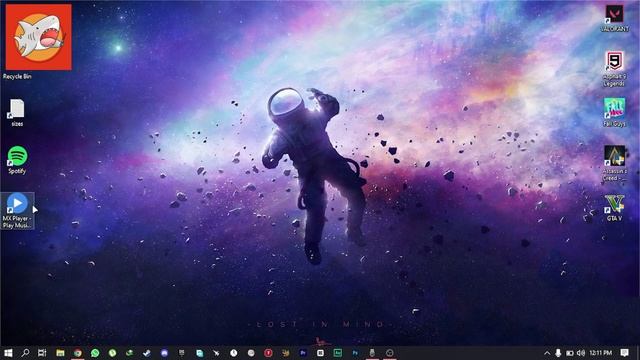Open WhatsApp from the taskbar

click(x=95, y=353)
